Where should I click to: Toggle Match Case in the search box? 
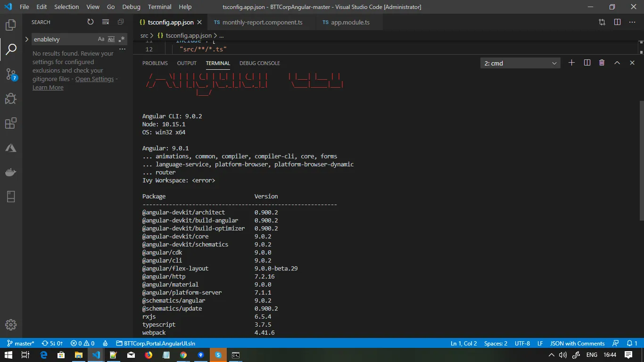coord(101,39)
